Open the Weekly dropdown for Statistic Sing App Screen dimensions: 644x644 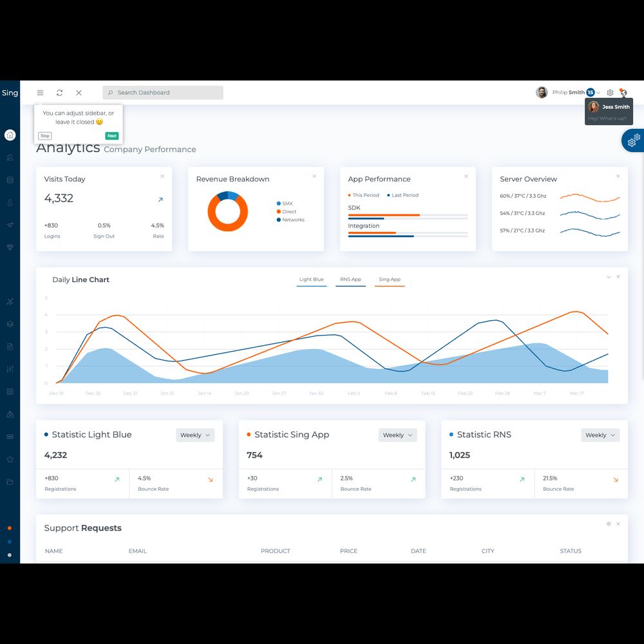[x=397, y=435]
